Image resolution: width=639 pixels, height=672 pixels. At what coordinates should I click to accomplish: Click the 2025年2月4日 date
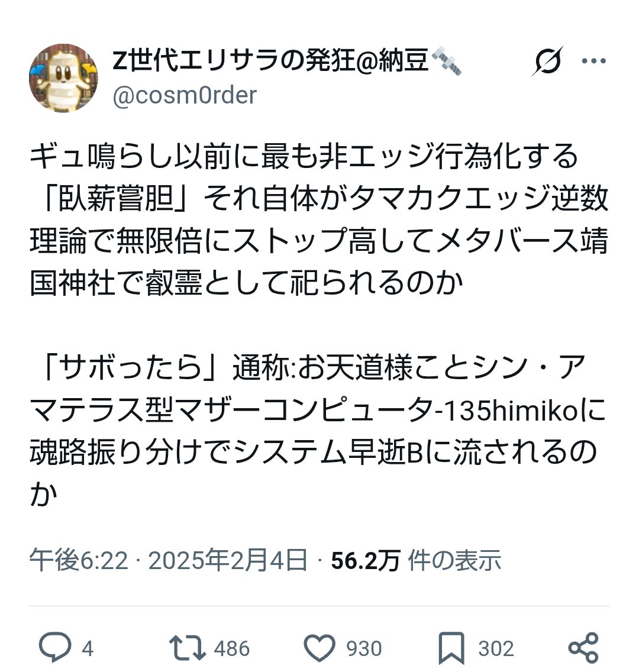click(228, 560)
